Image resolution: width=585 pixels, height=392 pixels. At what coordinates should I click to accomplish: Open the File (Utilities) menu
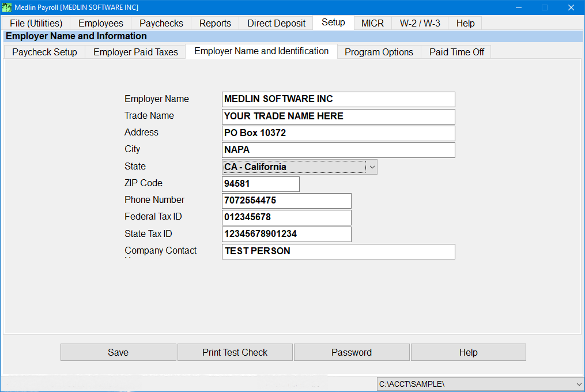click(36, 23)
